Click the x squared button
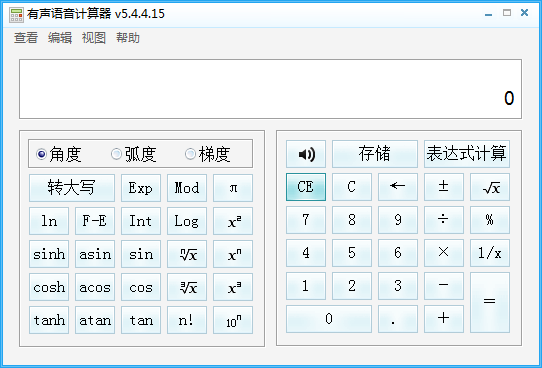This screenshot has height=368, width=542. coord(233,221)
